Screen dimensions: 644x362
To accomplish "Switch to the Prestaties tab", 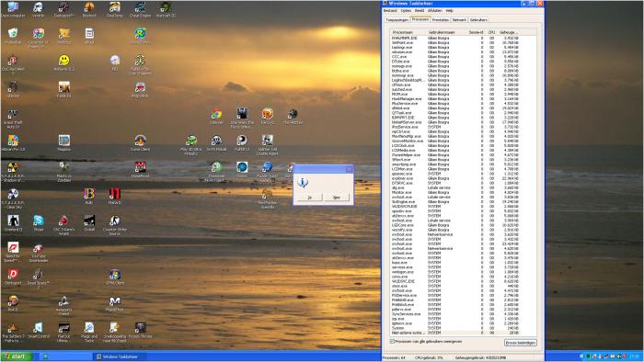I will click(x=441, y=19).
